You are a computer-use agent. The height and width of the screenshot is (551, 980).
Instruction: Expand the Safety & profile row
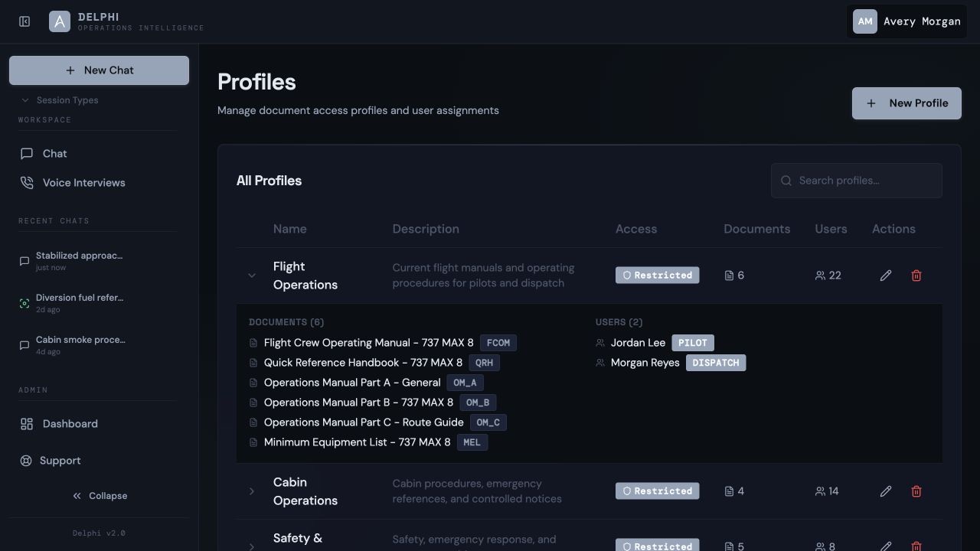(252, 546)
